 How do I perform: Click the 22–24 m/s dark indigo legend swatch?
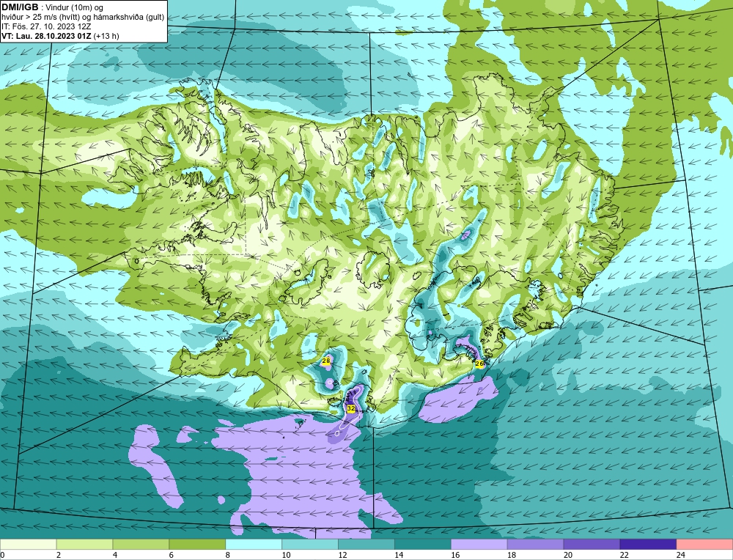(x=648, y=545)
